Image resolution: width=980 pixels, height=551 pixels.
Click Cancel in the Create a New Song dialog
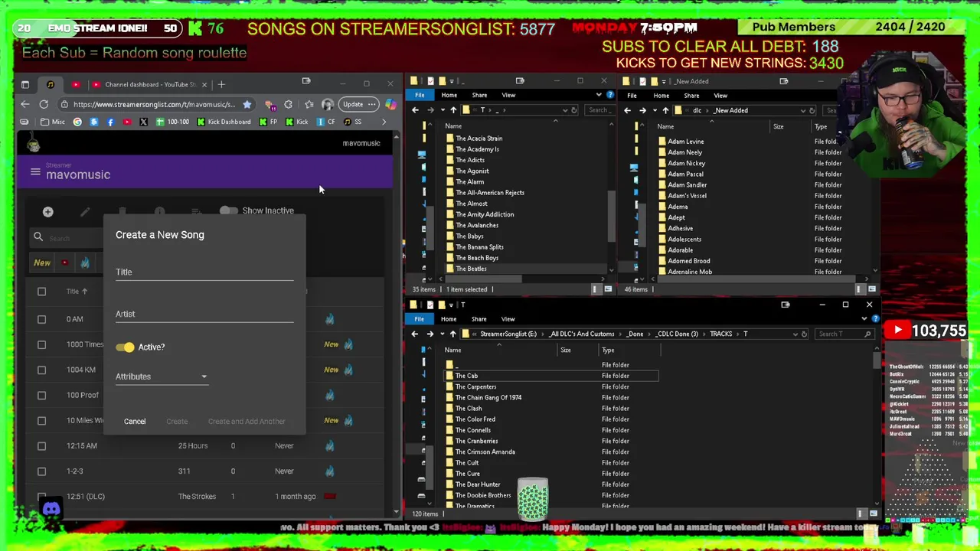tap(135, 421)
